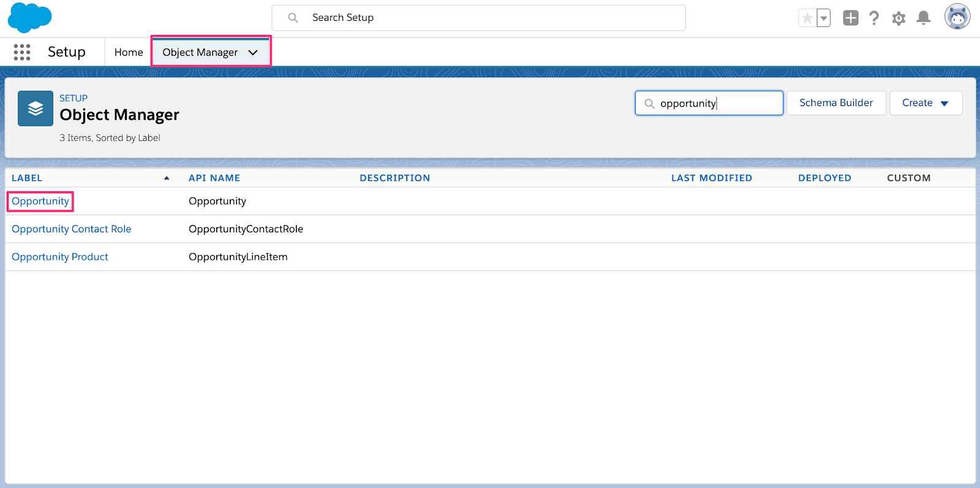This screenshot has height=488, width=980.
Task: Click the OpportunityLineItem API name cell
Action: coord(238,257)
